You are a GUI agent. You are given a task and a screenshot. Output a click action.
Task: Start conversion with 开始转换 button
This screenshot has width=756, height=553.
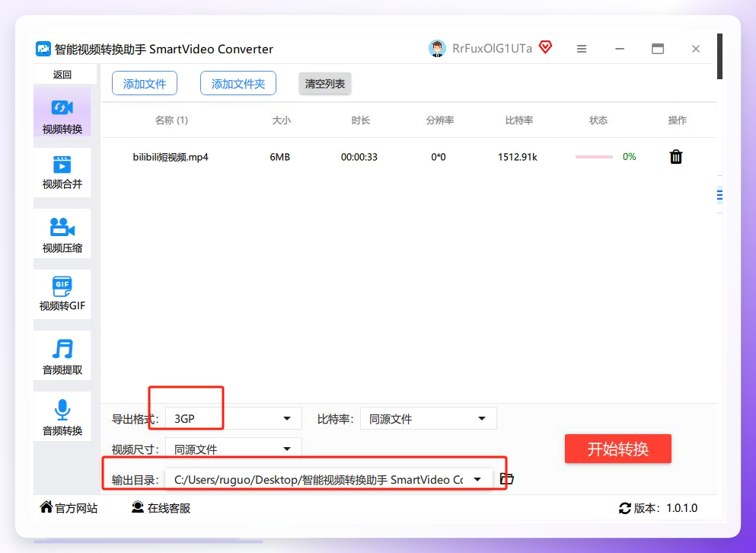(618, 449)
